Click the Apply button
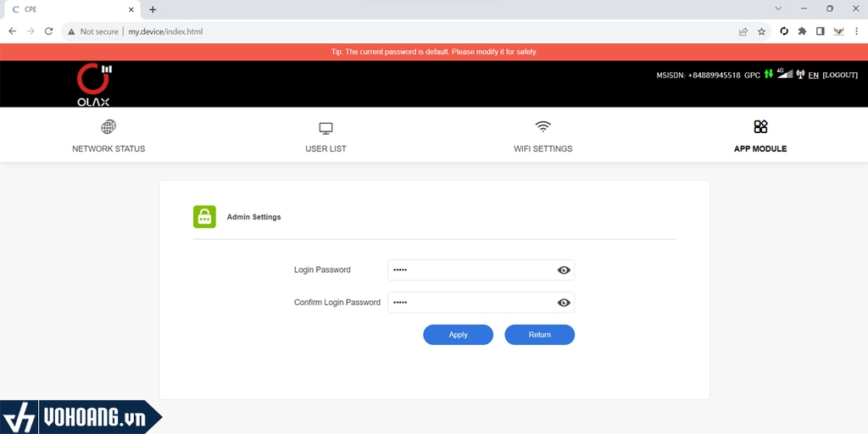The height and width of the screenshot is (434, 868). pyautogui.click(x=459, y=335)
